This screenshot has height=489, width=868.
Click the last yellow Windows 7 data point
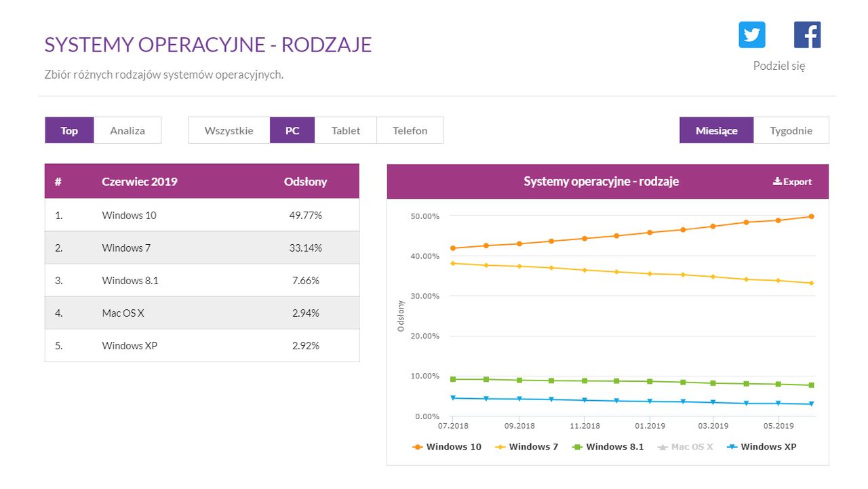click(x=811, y=283)
